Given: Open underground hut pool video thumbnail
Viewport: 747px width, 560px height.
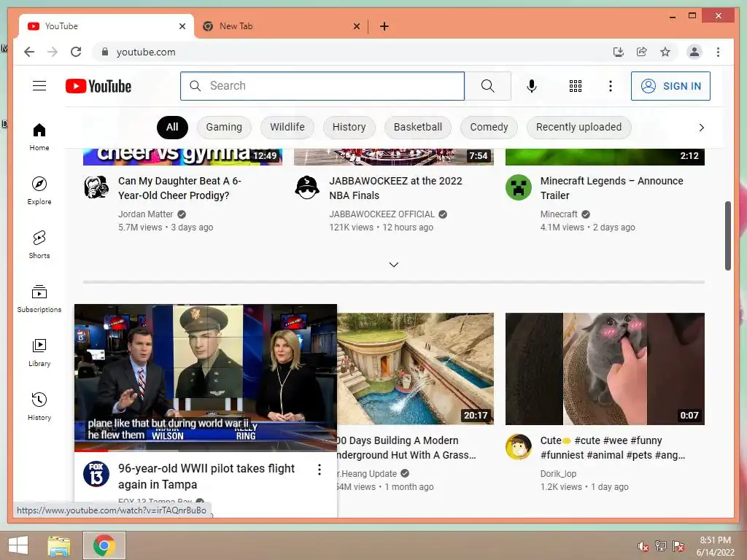Looking at the screenshot, I should point(415,368).
